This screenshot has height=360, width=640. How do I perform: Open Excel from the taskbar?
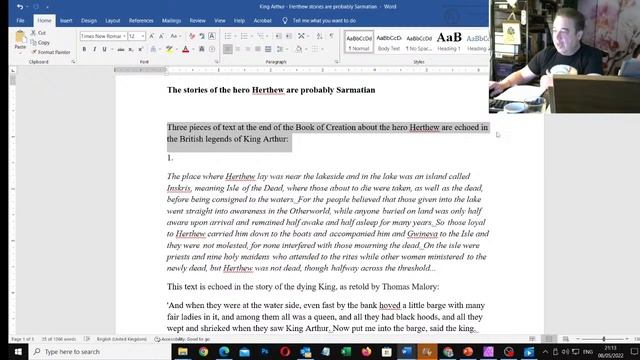point(346,351)
